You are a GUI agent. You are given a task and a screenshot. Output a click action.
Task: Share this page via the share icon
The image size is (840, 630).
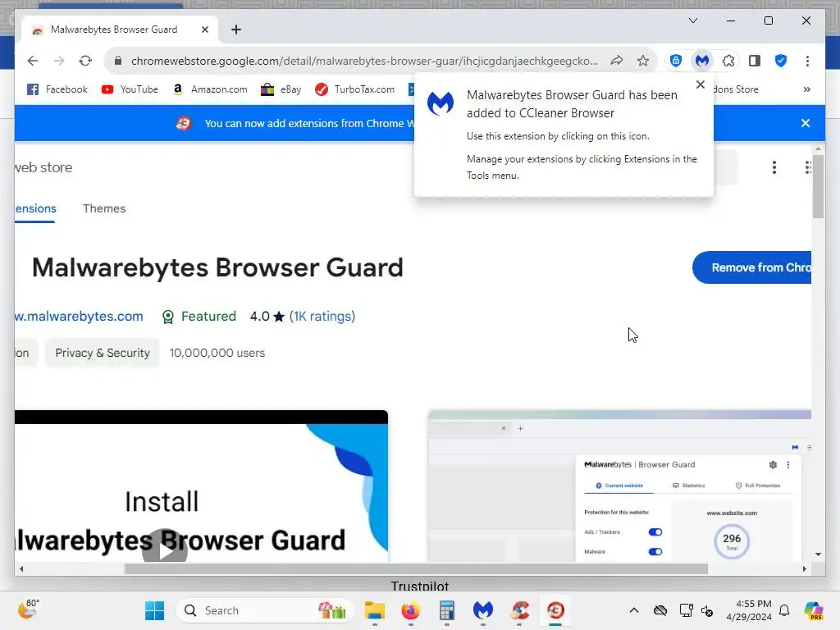617,61
